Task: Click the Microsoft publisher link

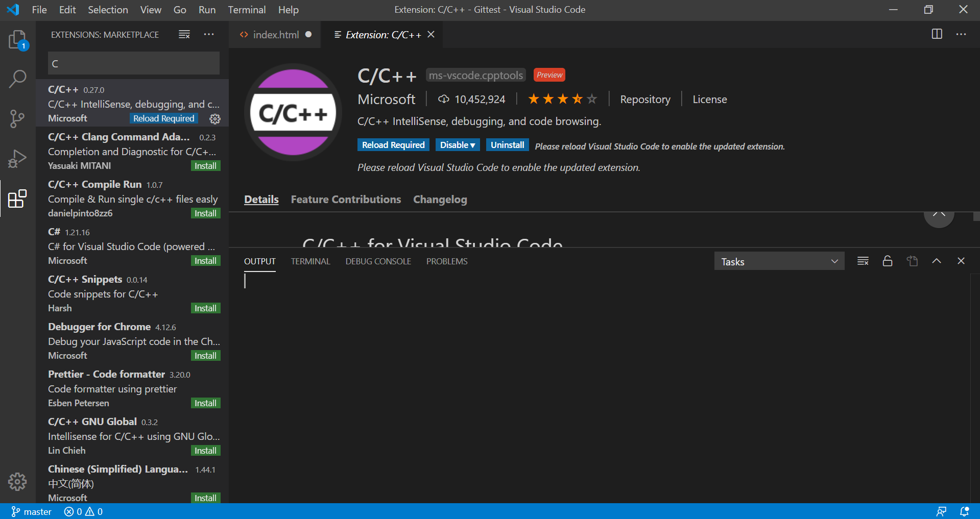Action: click(x=387, y=100)
